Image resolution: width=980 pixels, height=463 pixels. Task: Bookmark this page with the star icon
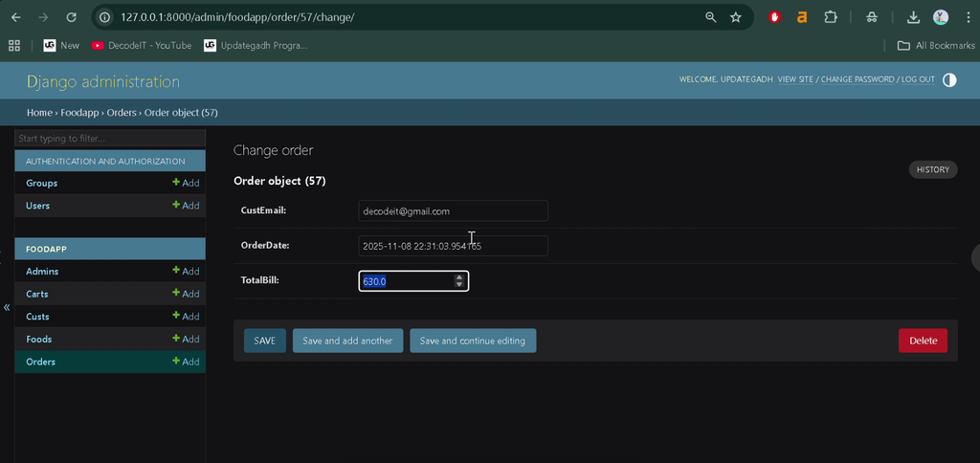736,17
